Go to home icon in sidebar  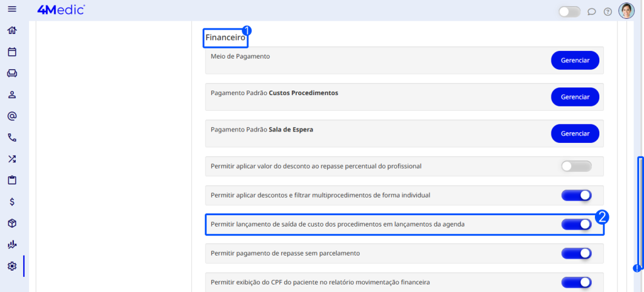(x=12, y=30)
